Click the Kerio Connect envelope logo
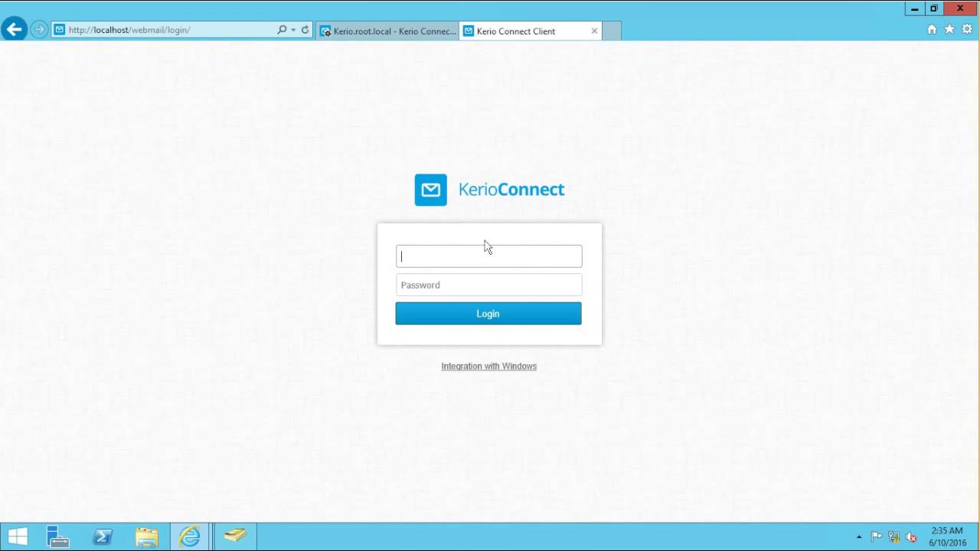Viewport: 980px width, 551px height. coord(430,190)
